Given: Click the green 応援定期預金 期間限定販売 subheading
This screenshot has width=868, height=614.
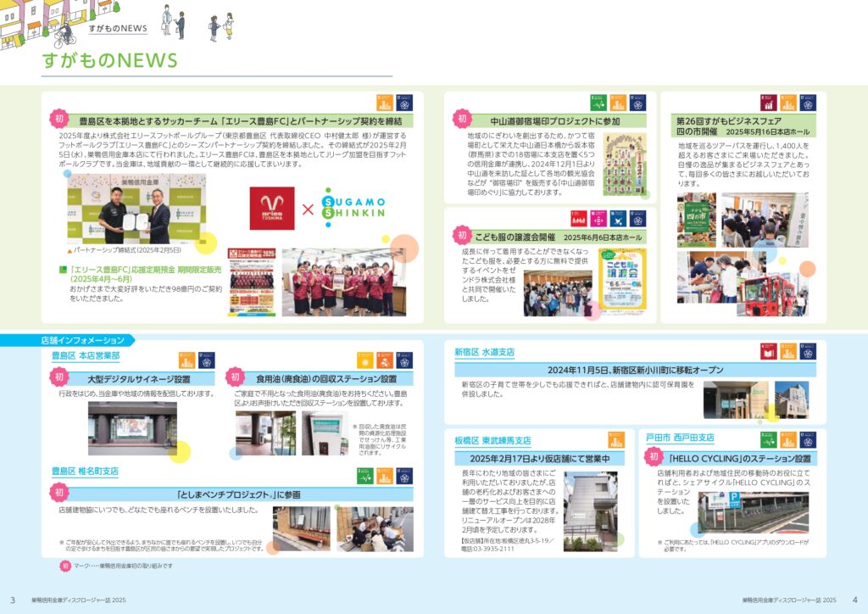Looking at the screenshot, I should coord(146,274).
